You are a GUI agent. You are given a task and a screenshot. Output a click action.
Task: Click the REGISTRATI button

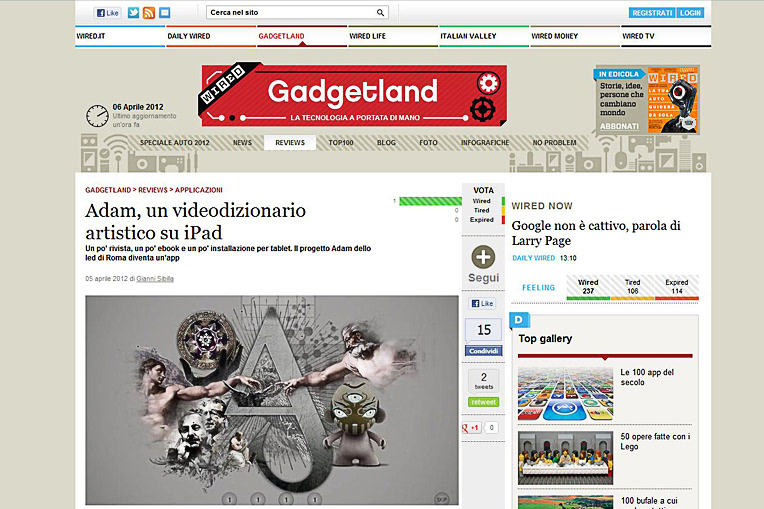[651, 13]
